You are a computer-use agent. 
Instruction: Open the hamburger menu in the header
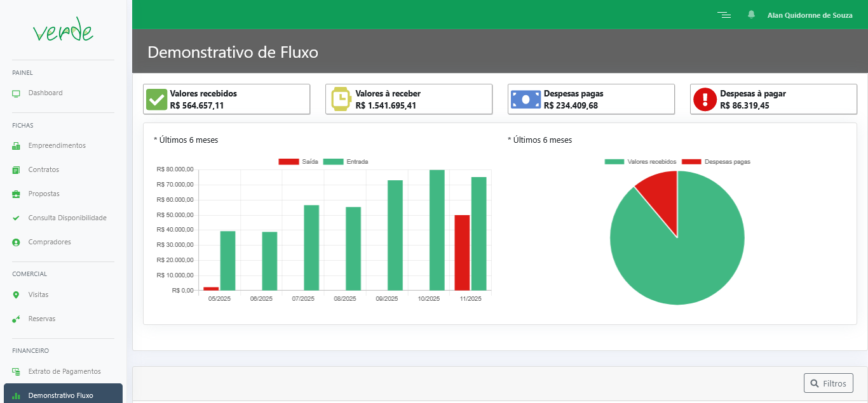724,15
